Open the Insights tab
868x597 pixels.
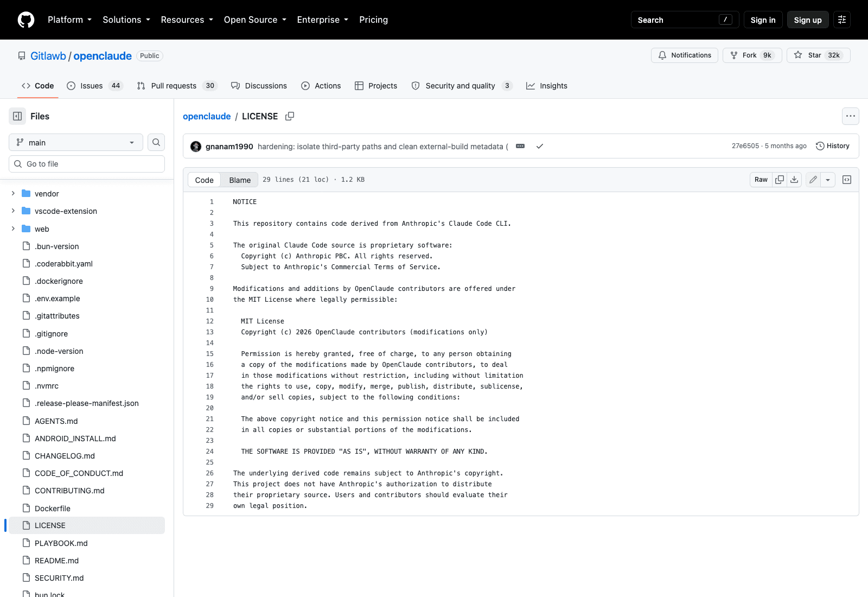coord(547,86)
